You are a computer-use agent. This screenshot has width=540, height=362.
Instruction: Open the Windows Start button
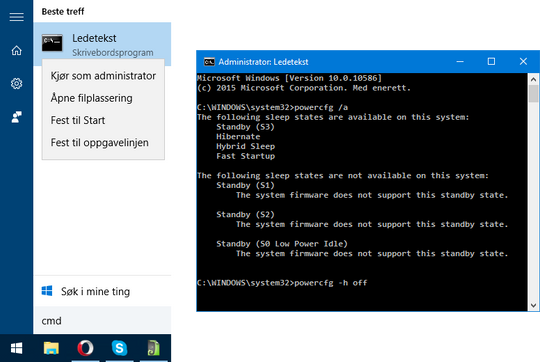[17, 348]
